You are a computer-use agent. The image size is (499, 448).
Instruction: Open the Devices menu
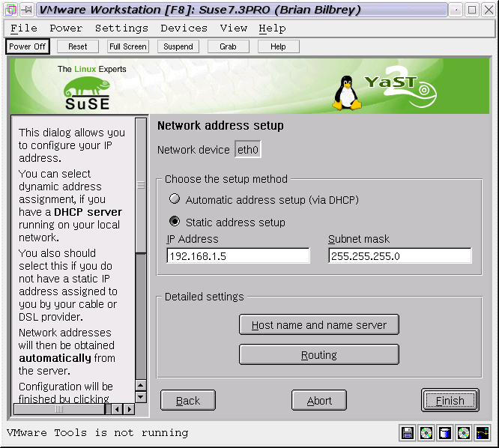[184, 28]
